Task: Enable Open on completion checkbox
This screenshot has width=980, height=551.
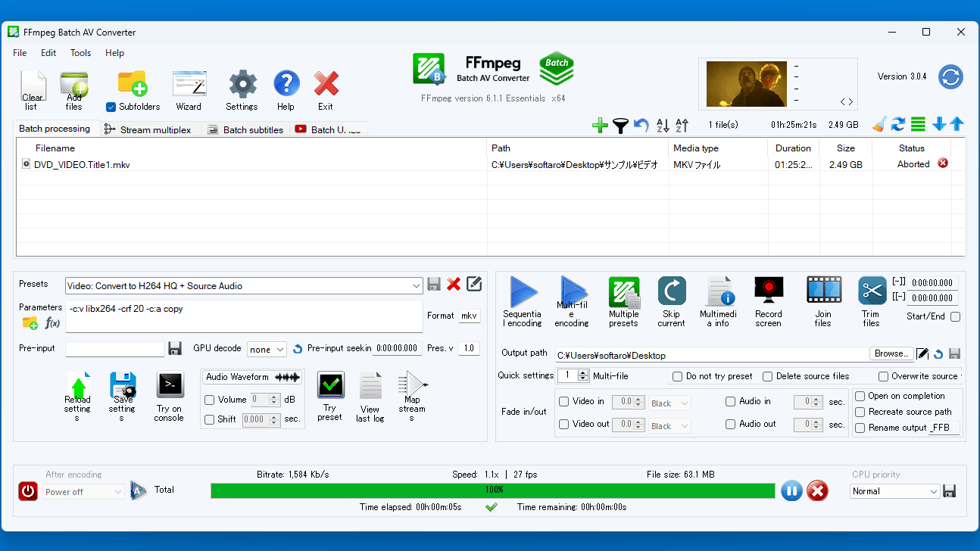Action: [x=860, y=396]
